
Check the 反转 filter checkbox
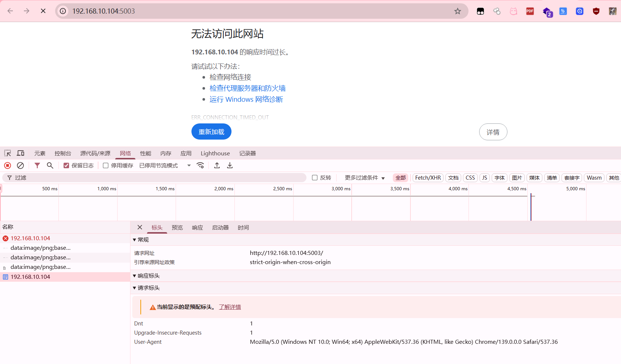[x=315, y=178]
